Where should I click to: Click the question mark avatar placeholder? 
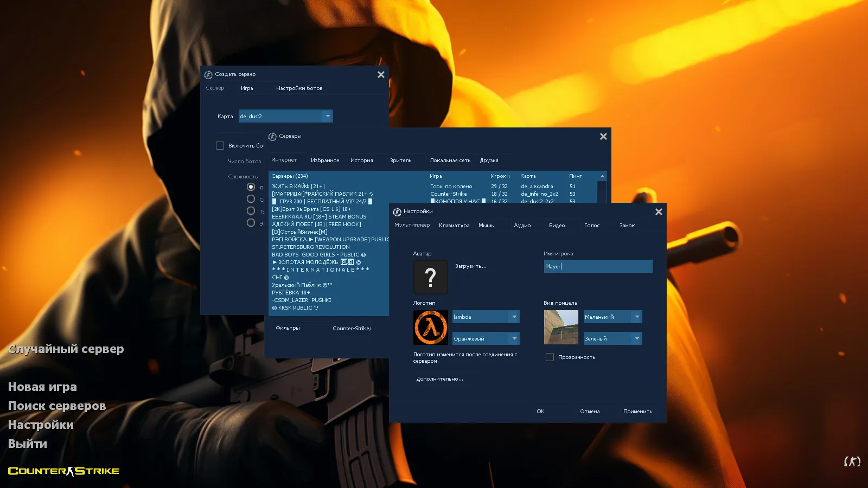point(430,277)
